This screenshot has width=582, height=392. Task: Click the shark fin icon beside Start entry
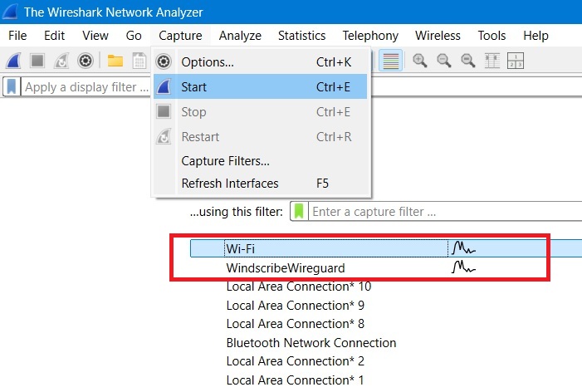coord(164,86)
